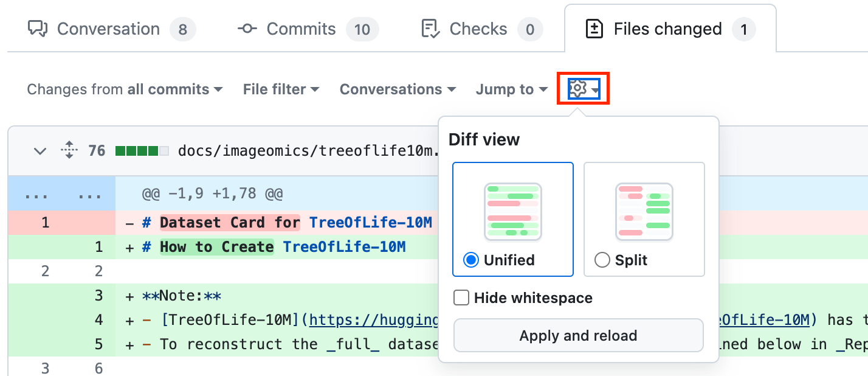Click the Split diff layout preview image
Viewport: 868px width, 376px height.
coord(644,212)
